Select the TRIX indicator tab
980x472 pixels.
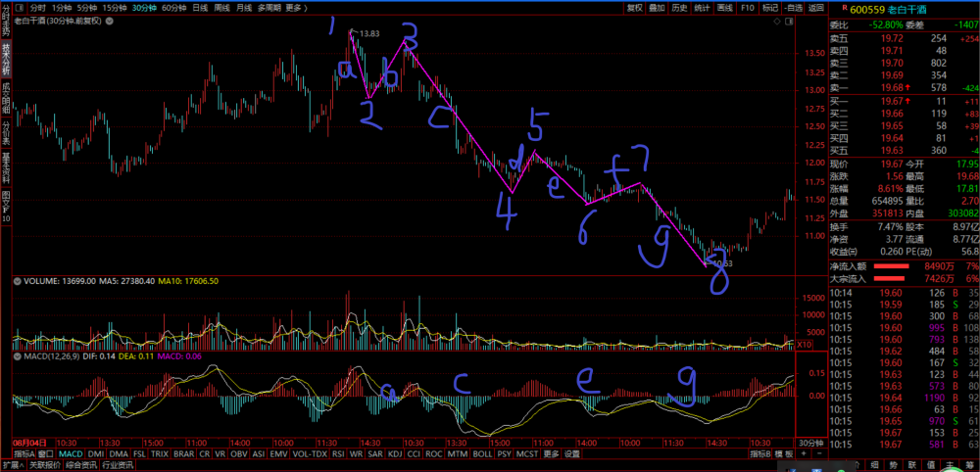point(159,454)
